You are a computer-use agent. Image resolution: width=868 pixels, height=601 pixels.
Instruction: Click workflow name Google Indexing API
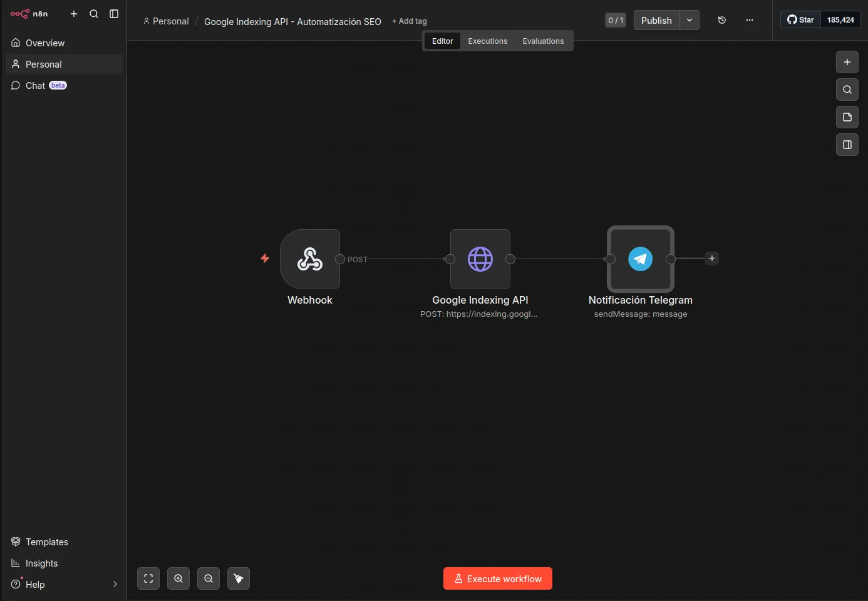pyautogui.click(x=292, y=22)
